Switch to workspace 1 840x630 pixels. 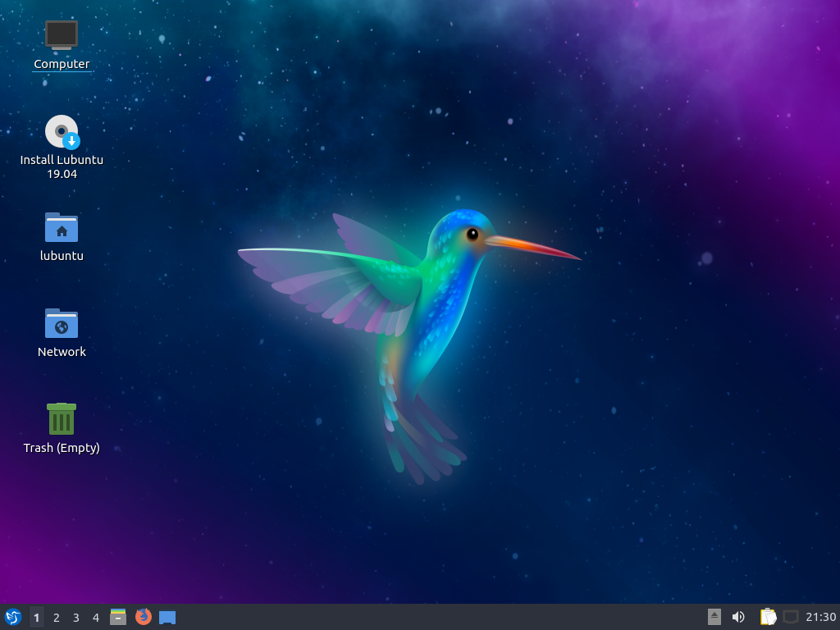(x=36, y=618)
